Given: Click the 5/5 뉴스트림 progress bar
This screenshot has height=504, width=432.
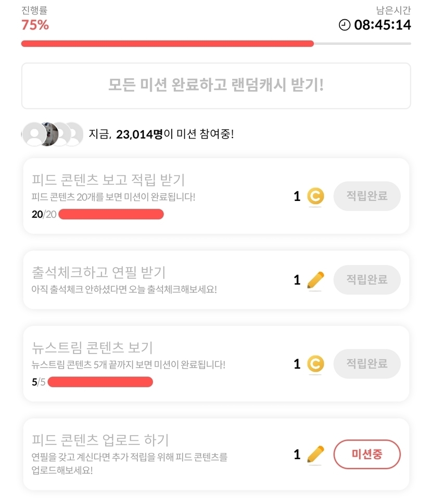Looking at the screenshot, I should tap(100, 382).
